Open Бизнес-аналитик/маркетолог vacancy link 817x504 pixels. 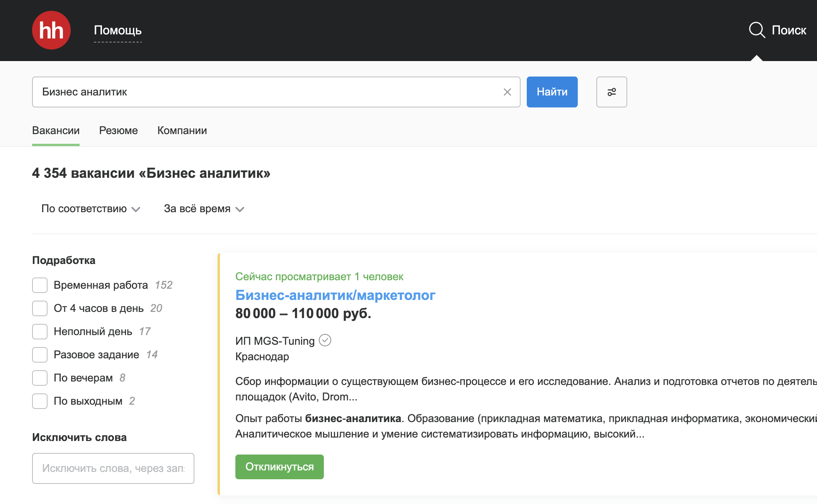pos(335,295)
